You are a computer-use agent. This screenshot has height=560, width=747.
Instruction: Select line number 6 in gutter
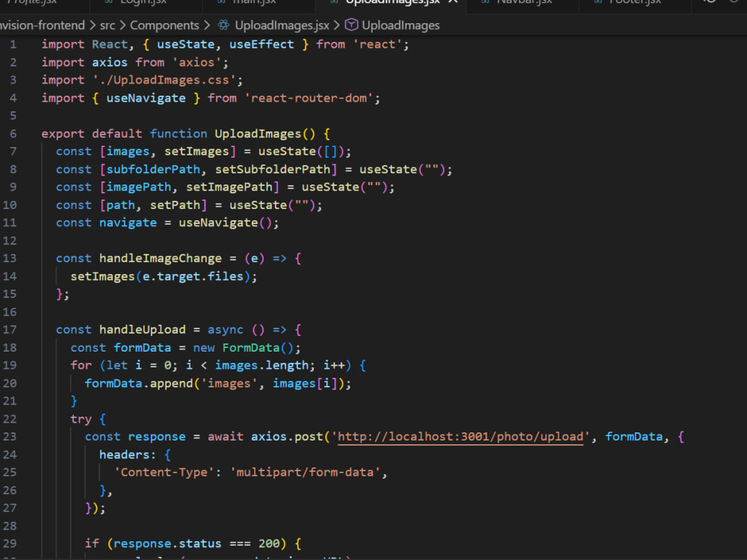(13, 134)
